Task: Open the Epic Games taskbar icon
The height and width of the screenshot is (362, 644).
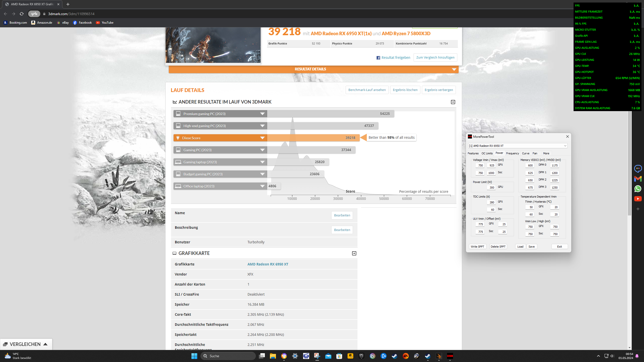Action: 361,356
